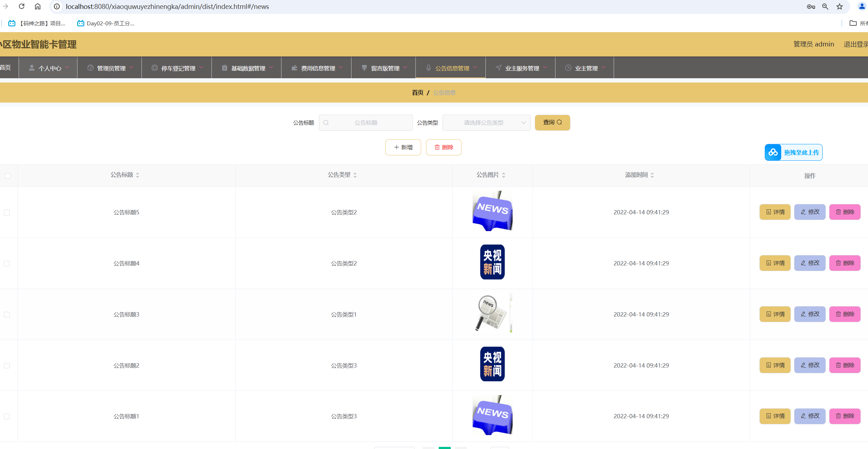
Task: Expand the 个人中心 dropdown menu
Action: [48, 68]
